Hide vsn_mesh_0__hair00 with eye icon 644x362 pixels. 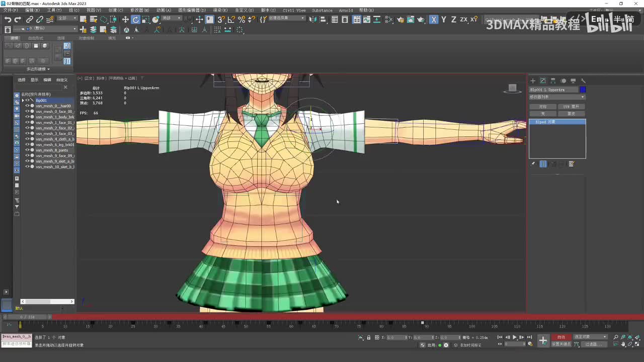[28, 106]
